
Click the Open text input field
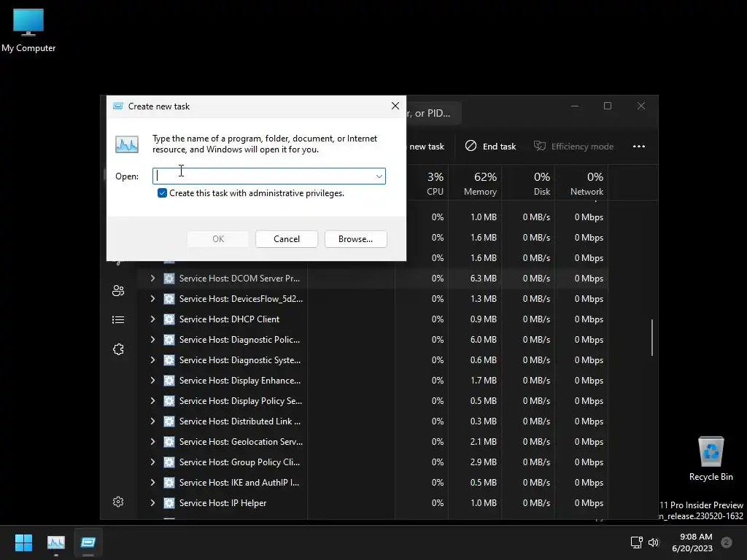(x=268, y=176)
